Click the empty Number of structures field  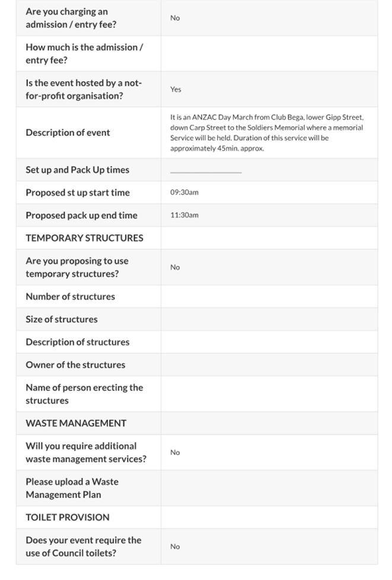tap(269, 297)
